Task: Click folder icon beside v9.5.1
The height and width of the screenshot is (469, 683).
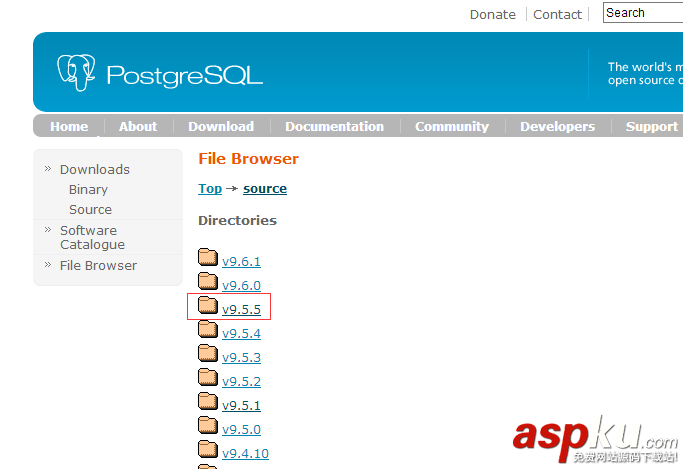Action: pyautogui.click(x=208, y=401)
